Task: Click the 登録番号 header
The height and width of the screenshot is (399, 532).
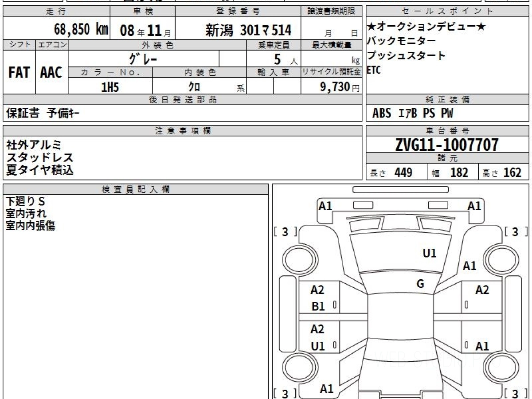Action: point(238,11)
